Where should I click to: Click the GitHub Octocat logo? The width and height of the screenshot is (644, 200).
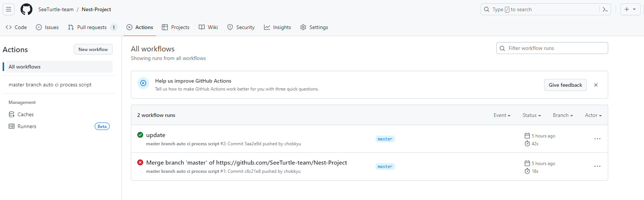coord(26,9)
